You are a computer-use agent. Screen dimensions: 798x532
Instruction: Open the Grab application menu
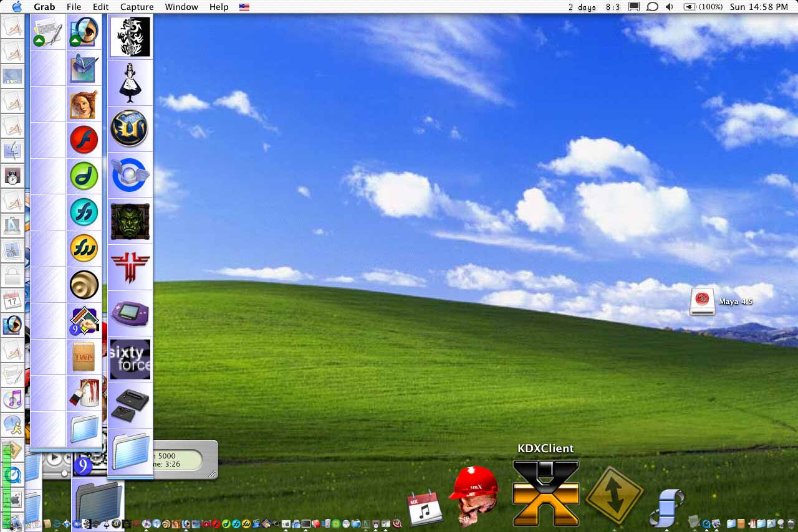pyautogui.click(x=44, y=7)
